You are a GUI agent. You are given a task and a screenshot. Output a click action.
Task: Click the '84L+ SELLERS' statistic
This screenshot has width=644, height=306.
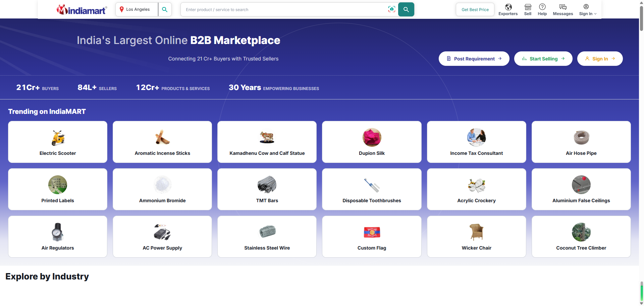point(97,88)
